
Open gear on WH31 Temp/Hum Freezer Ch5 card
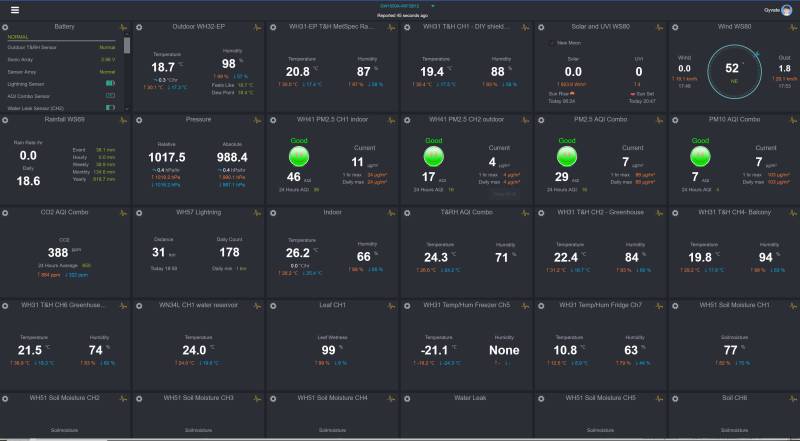[407, 306]
